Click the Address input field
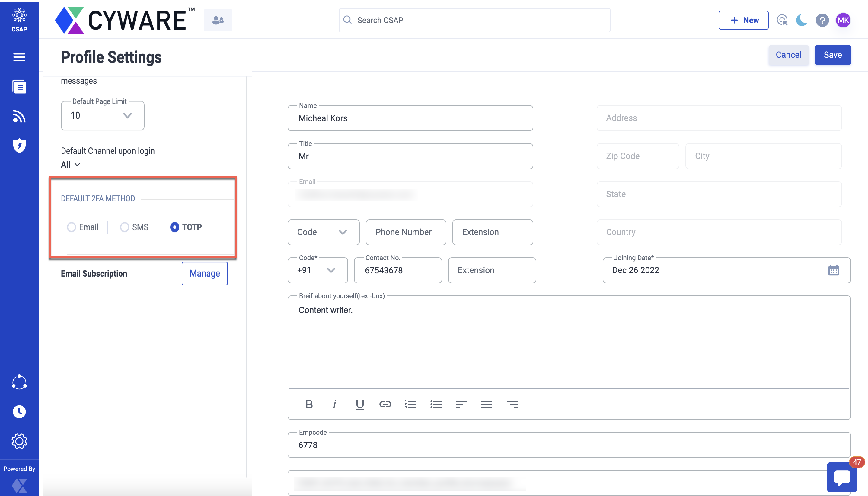The height and width of the screenshot is (496, 868). [x=719, y=118]
